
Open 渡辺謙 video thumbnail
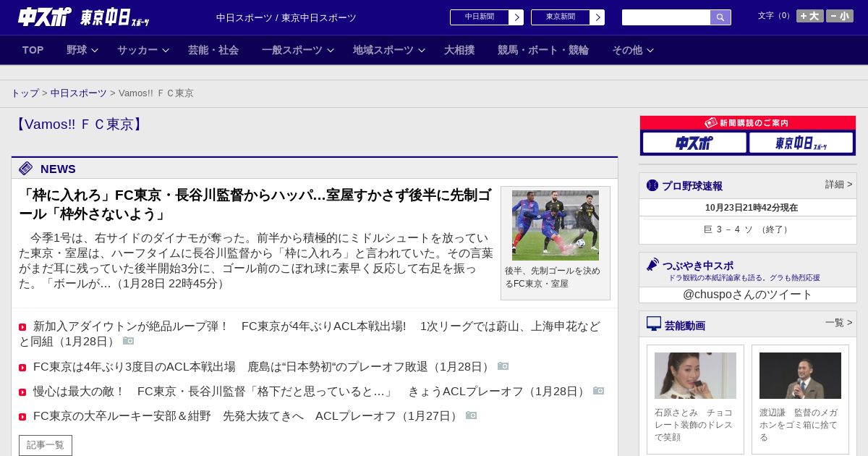(x=800, y=376)
